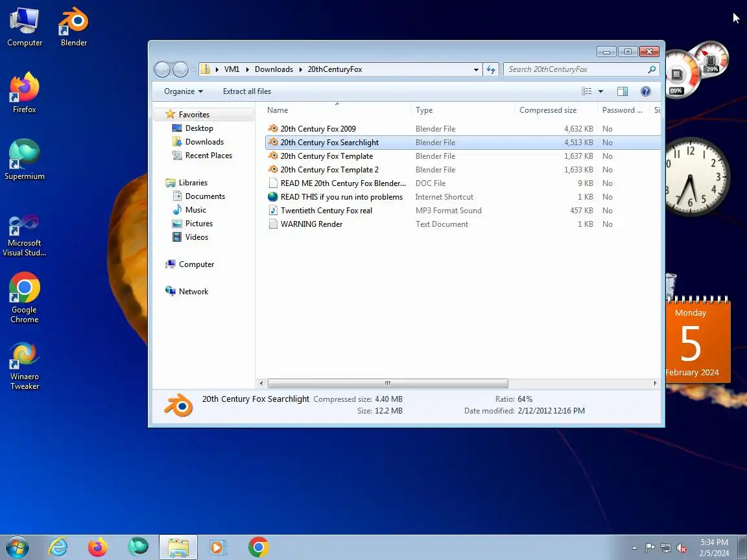
Task: Open Recent Places in navigation pane
Action: point(208,156)
